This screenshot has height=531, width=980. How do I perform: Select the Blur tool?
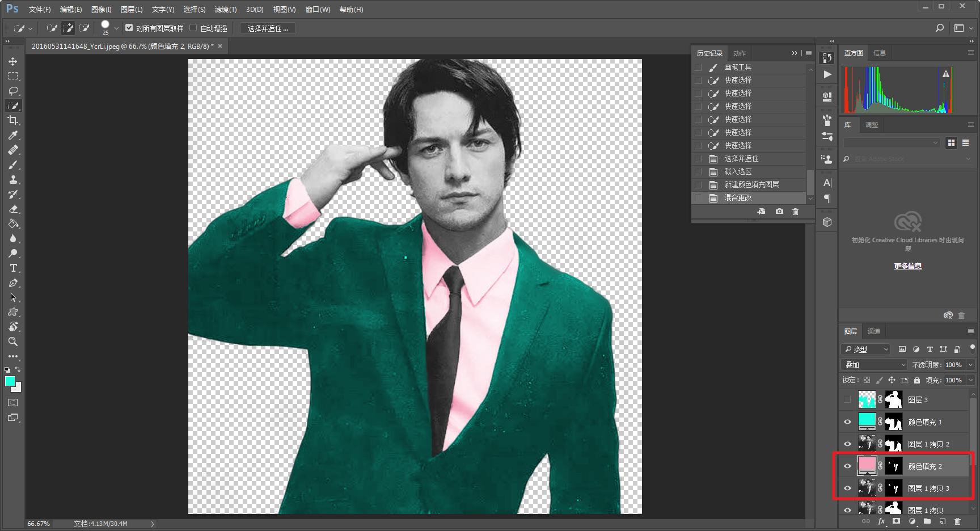click(12, 238)
